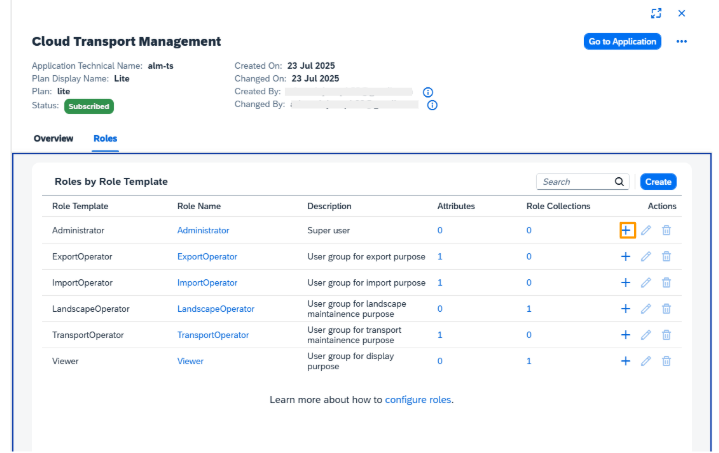Viewport: 719px width, 453px height.
Task: Delete the LandscapeOperator role
Action: 666,309
